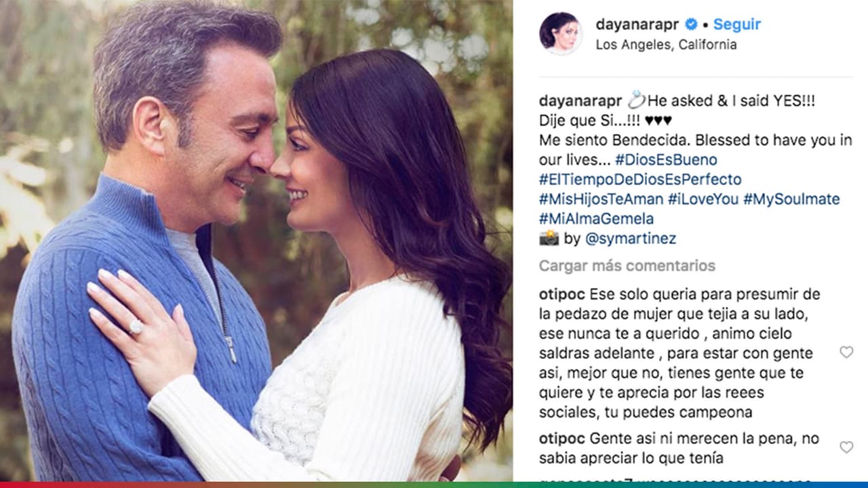Open dayanarapr username in header
The image size is (868, 488).
coord(637,24)
